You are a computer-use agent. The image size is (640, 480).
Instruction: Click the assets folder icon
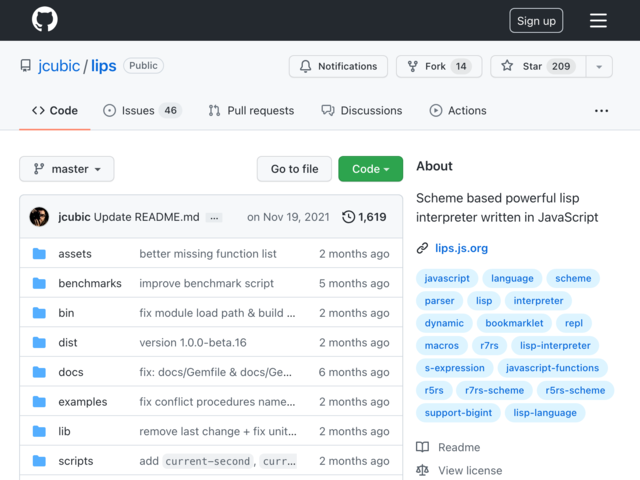pyautogui.click(x=39, y=254)
